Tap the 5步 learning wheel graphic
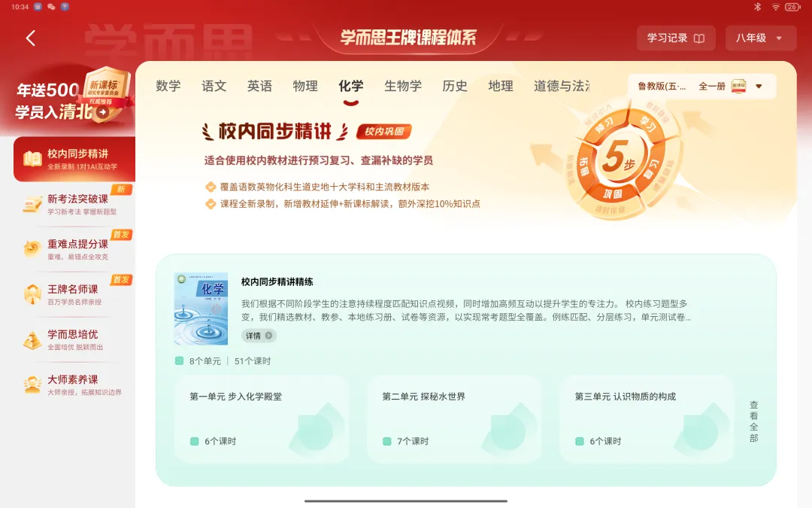Screen dimensions: 812x508 point(620,159)
